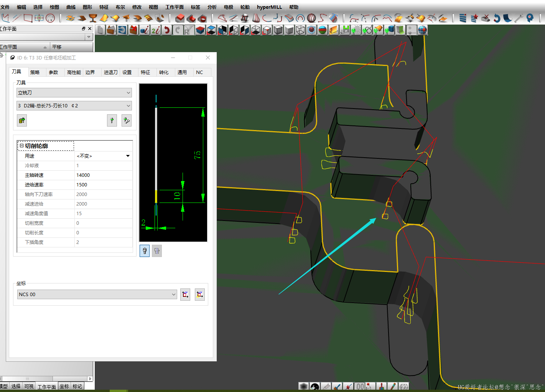
Task: Switch to the 策略 tab
Action: [35, 72]
